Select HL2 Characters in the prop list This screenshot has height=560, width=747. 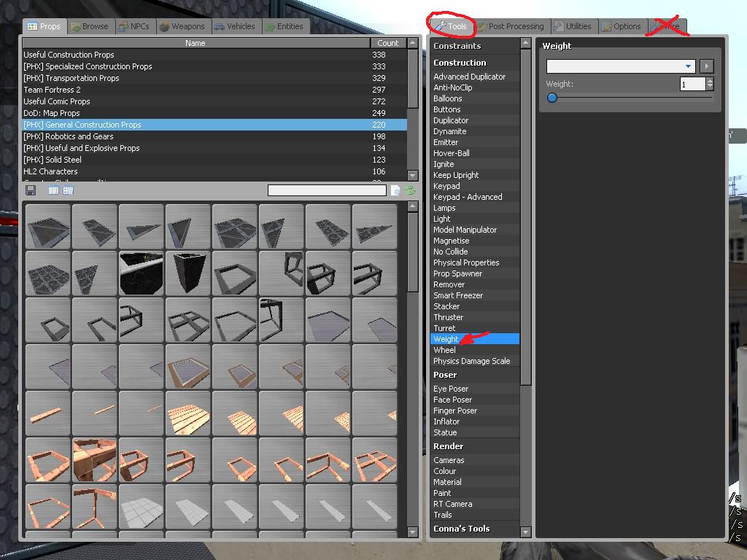click(x=50, y=171)
